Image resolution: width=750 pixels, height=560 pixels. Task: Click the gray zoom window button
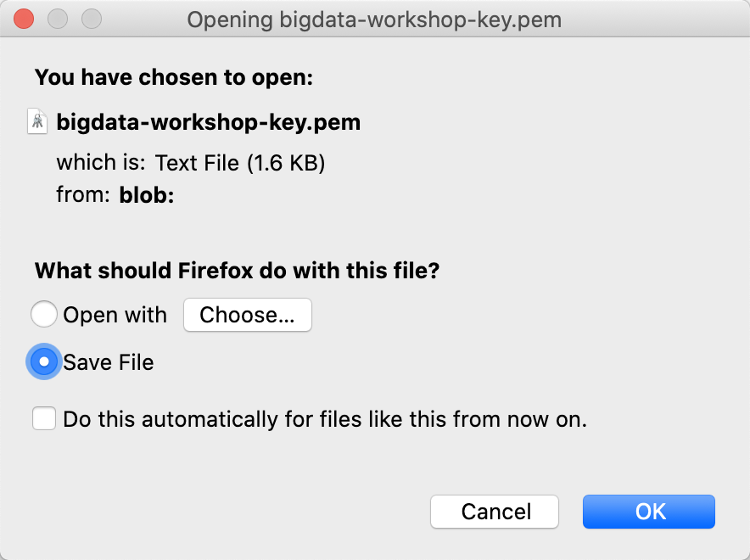pyautogui.click(x=90, y=19)
